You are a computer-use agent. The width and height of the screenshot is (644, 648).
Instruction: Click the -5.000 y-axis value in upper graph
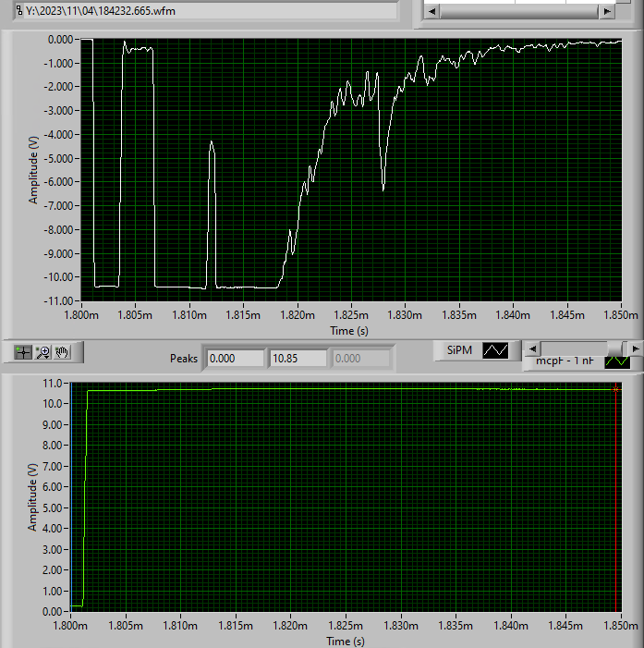pyautogui.click(x=58, y=159)
